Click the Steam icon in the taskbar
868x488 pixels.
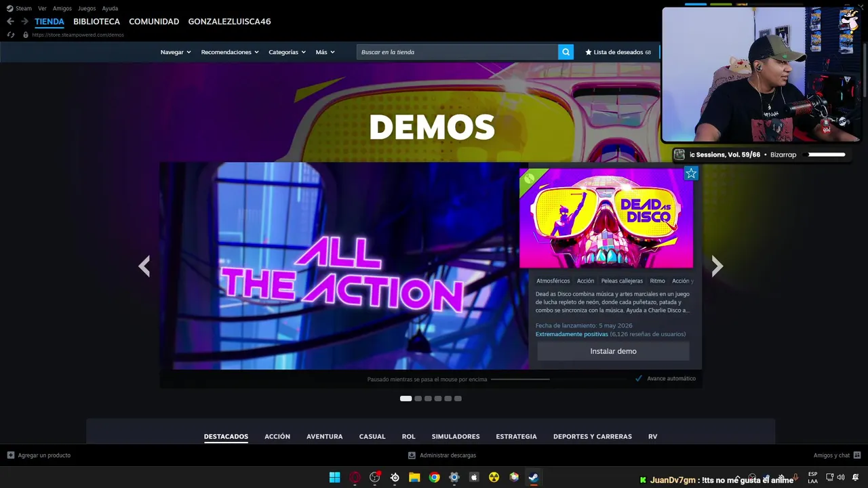point(534,477)
